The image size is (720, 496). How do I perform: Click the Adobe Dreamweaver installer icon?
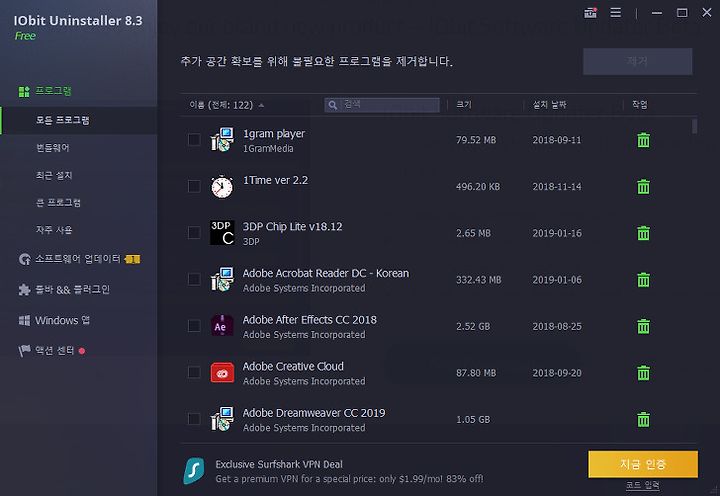[222, 419]
